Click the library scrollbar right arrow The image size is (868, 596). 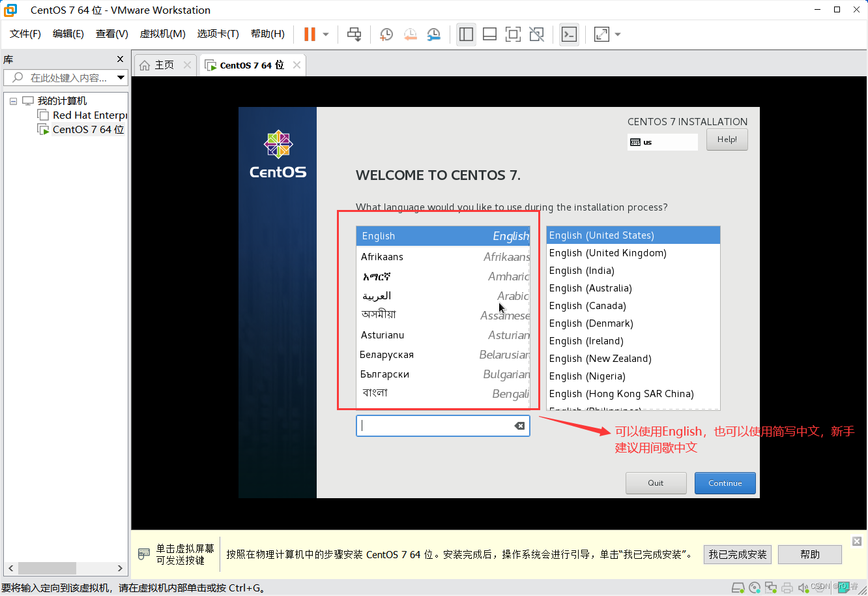click(x=120, y=569)
